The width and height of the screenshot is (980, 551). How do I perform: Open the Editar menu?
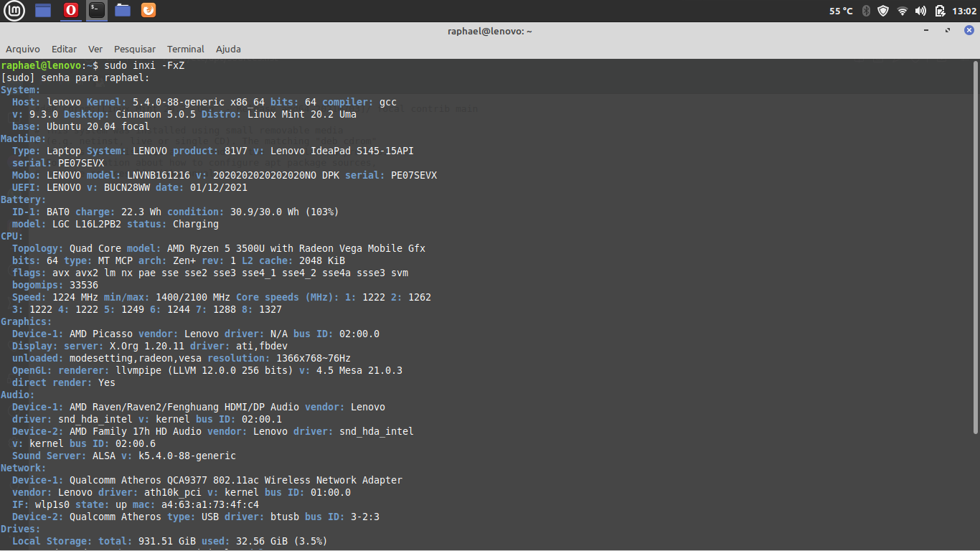pos(64,49)
